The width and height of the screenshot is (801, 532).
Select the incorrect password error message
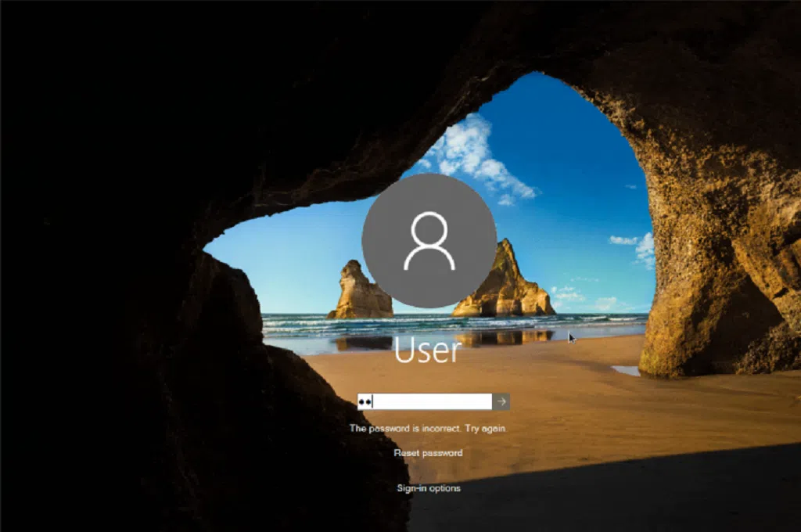coord(428,429)
